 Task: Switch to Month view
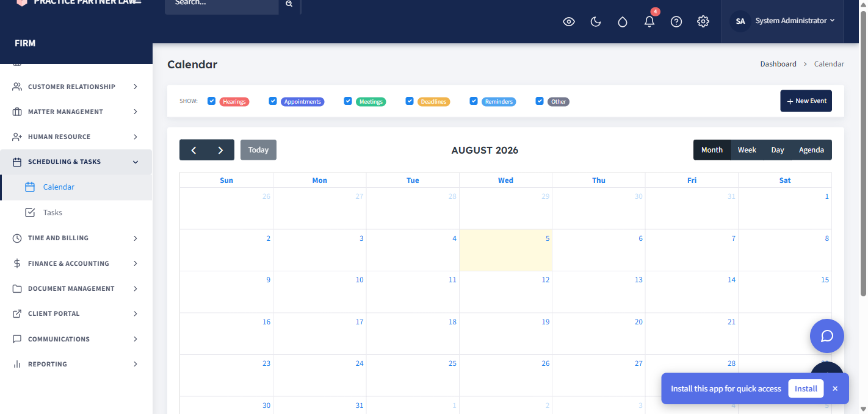(x=712, y=150)
